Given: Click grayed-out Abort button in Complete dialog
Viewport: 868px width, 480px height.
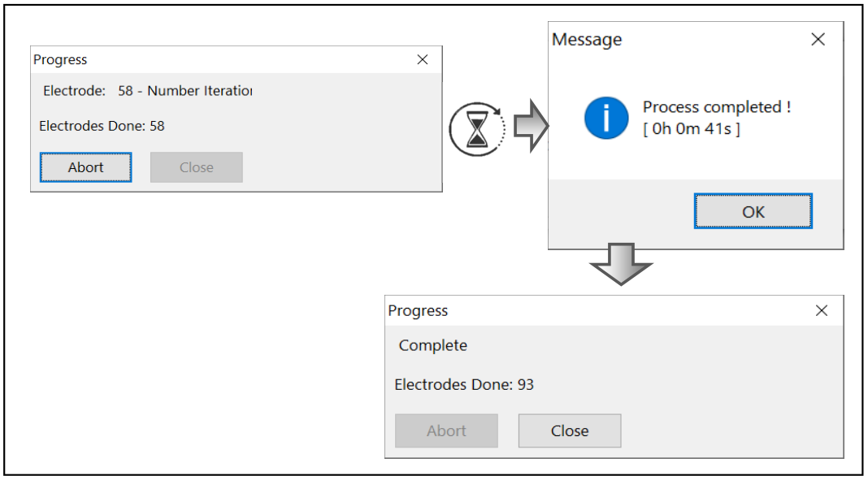Looking at the screenshot, I should pos(446,430).
